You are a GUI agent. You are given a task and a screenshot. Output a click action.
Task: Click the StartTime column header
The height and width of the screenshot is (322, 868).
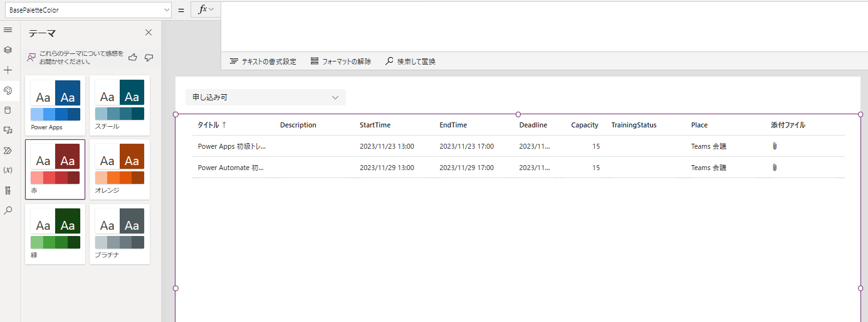click(375, 125)
